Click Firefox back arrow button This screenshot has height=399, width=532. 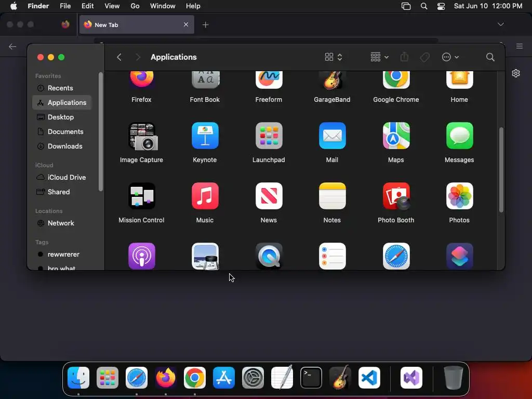tap(12, 46)
